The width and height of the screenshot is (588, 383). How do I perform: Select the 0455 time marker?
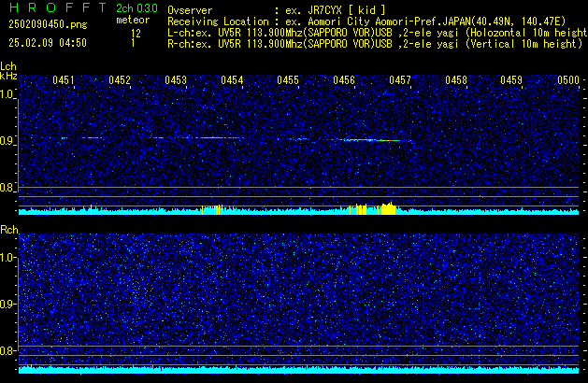click(288, 80)
